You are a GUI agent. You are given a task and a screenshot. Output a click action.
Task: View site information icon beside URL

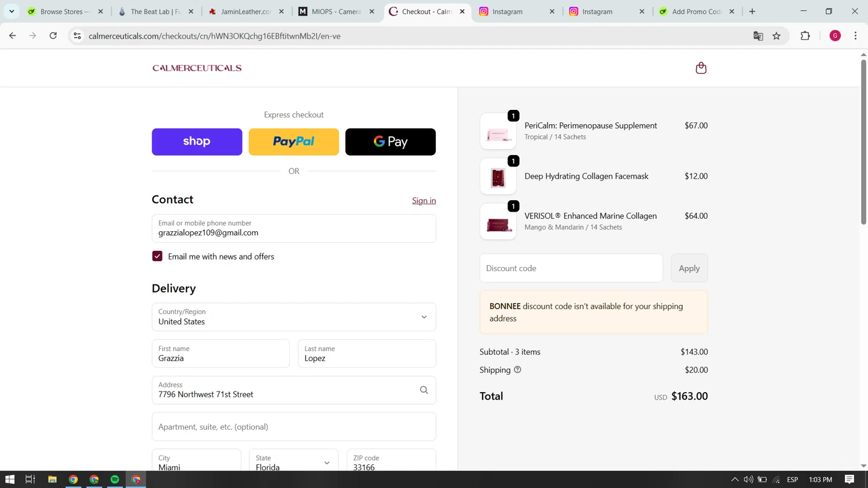click(77, 36)
